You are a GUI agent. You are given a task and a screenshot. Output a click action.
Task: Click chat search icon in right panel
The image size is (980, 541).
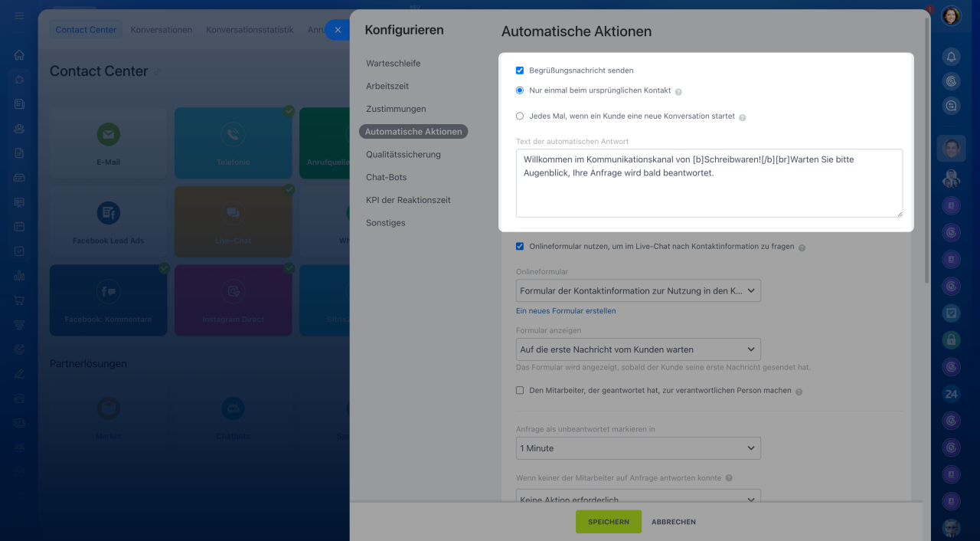(x=951, y=107)
